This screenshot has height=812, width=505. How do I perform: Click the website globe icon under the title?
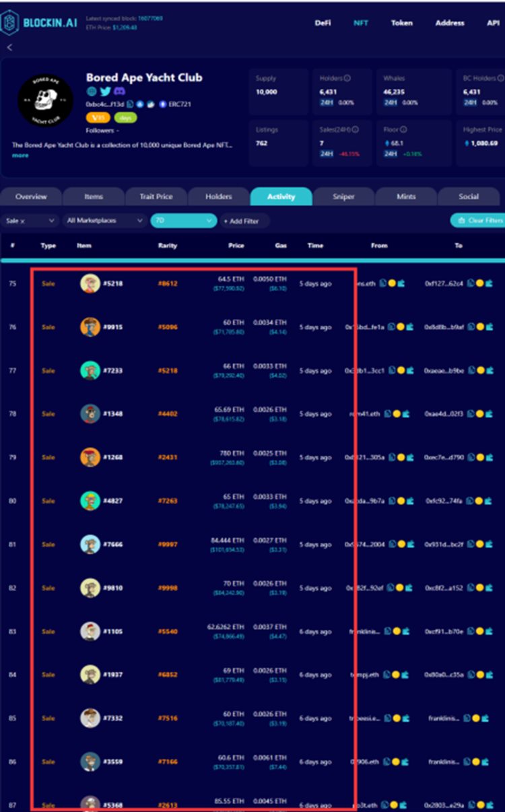[x=92, y=92]
